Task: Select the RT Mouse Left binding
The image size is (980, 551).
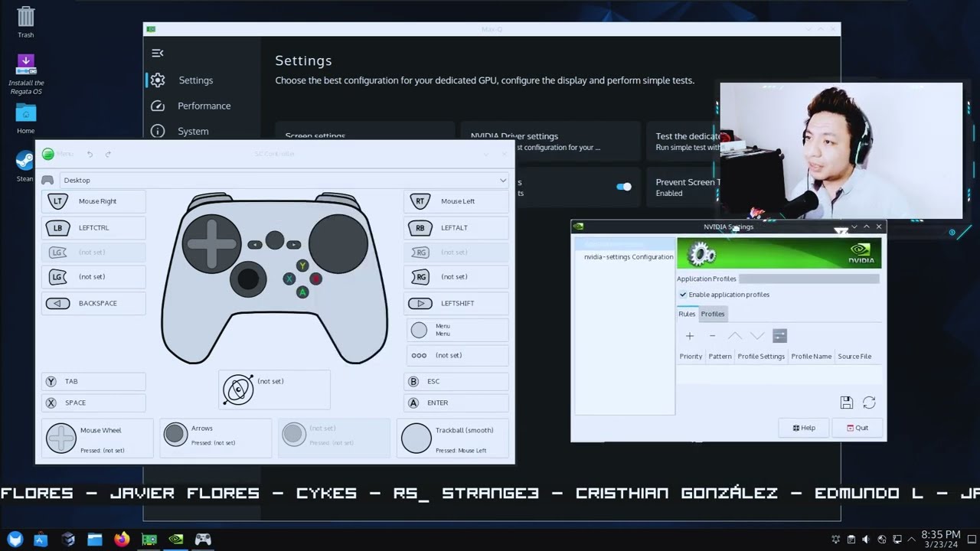Action: pyautogui.click(x=456, y=201)
